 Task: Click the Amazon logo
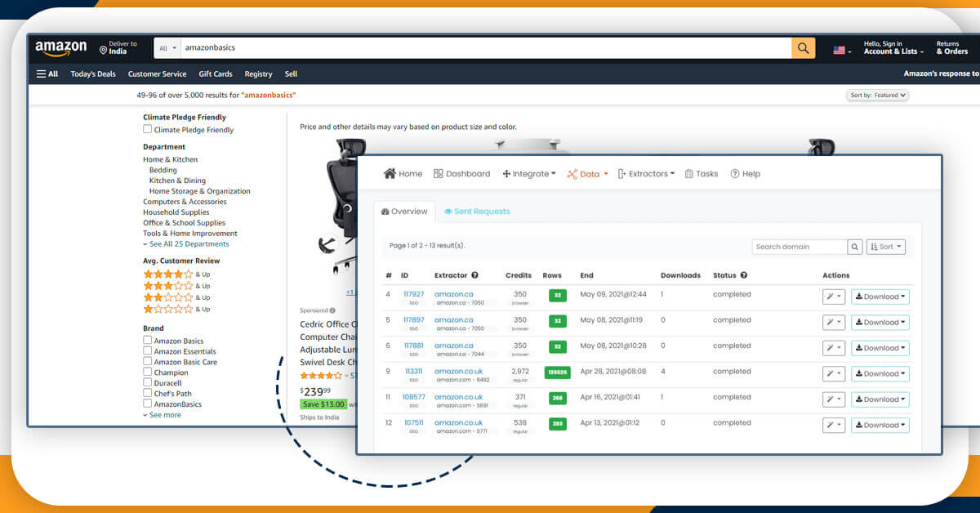60,48
